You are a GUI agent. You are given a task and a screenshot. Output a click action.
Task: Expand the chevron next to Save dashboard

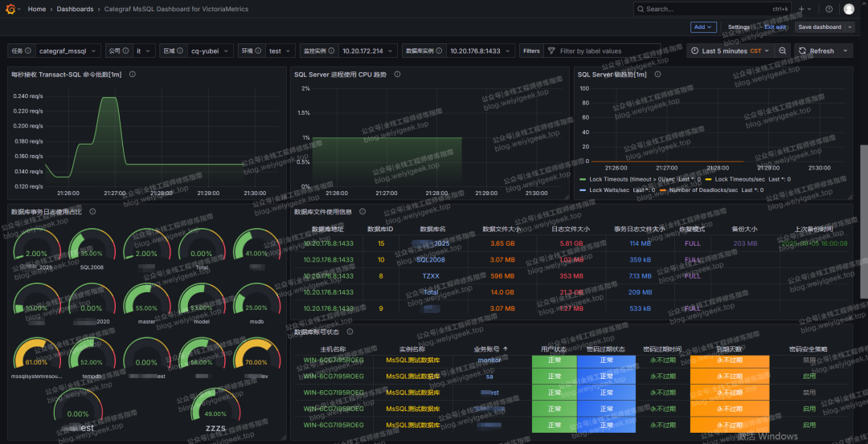(850, 27)
